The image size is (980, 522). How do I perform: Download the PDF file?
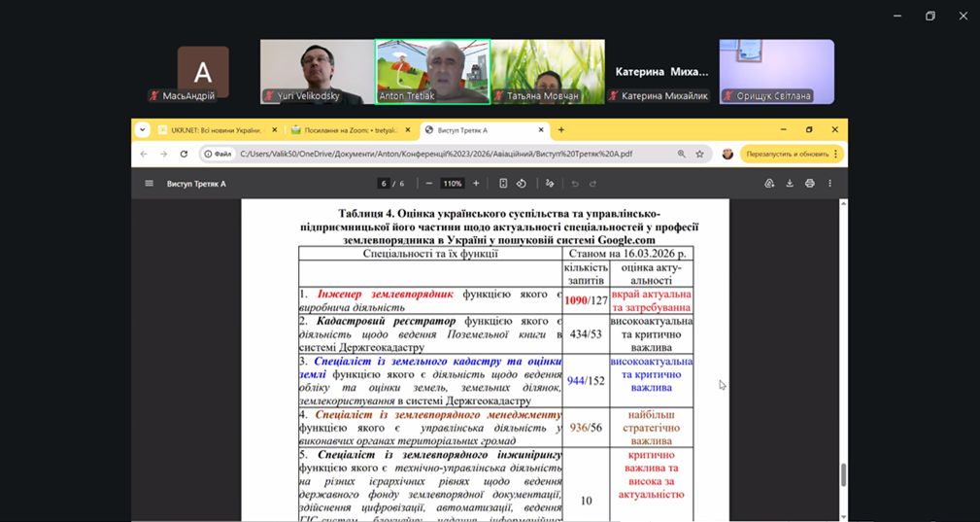[790, 184]
